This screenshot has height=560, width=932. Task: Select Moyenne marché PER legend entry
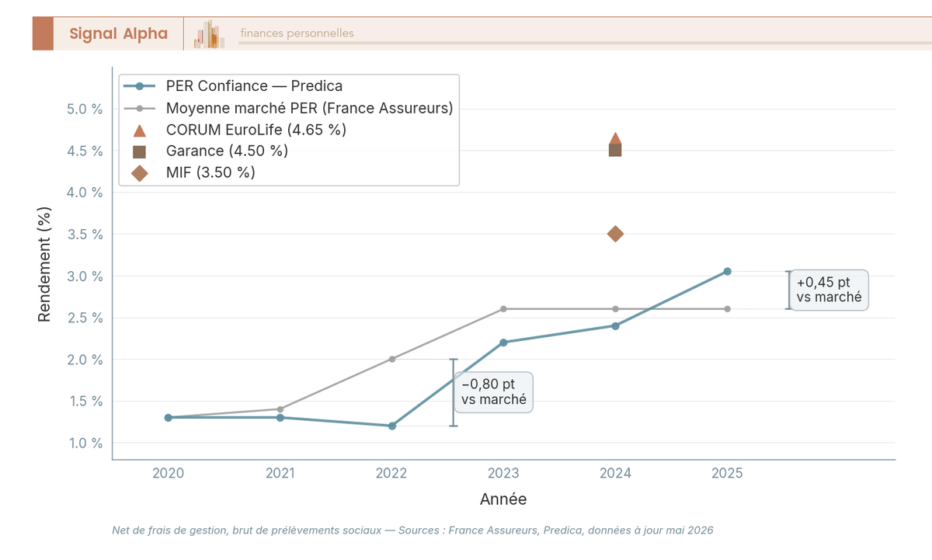(x=288, y=107)
